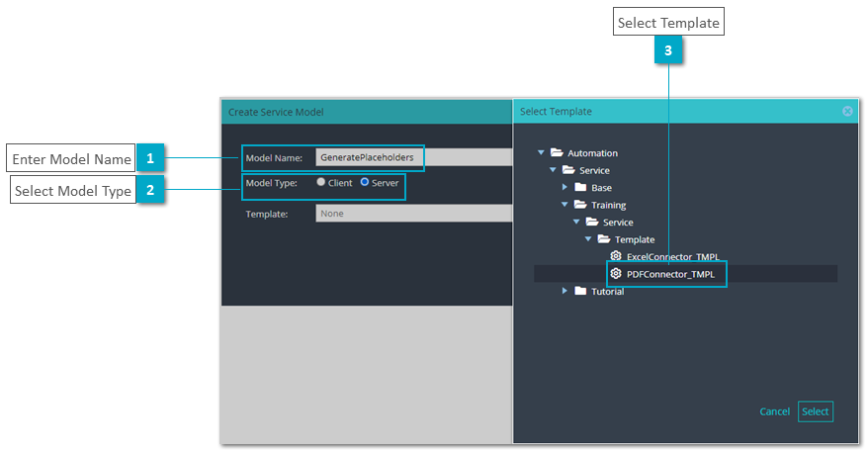Select the Server model type radio
Screen dimensions: 868x453
pos(364,182)
